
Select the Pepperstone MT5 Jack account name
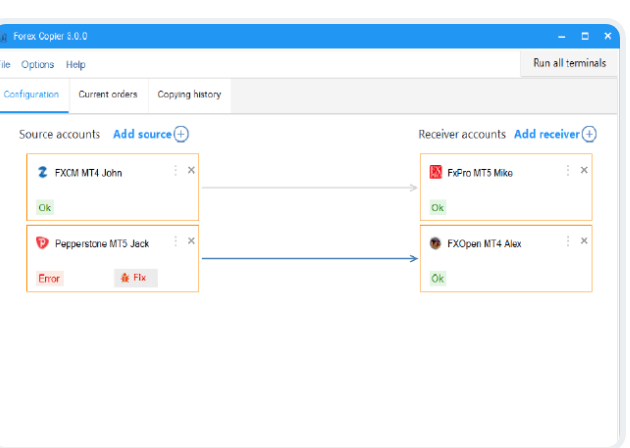pyautogui.click(x=102, y=243)
